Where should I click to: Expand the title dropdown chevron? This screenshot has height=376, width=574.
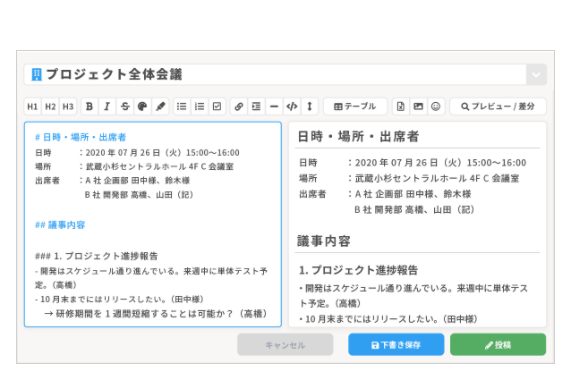pos(536,75)
